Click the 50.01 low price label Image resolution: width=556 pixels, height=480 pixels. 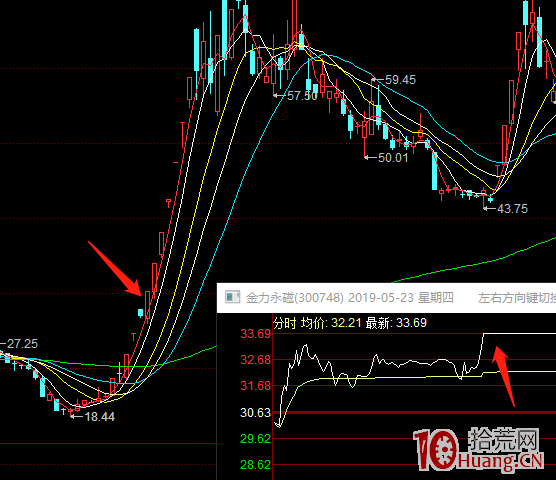393,157
